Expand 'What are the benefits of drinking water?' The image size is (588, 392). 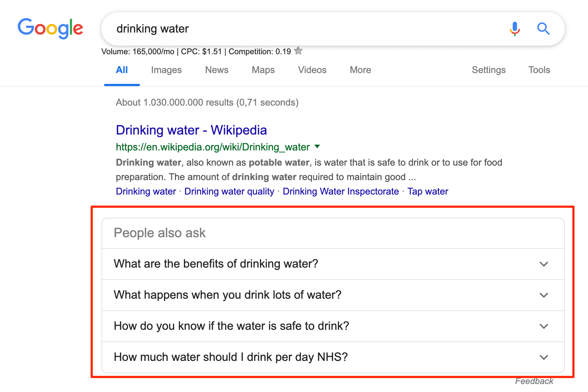click(x=333, y=264)
